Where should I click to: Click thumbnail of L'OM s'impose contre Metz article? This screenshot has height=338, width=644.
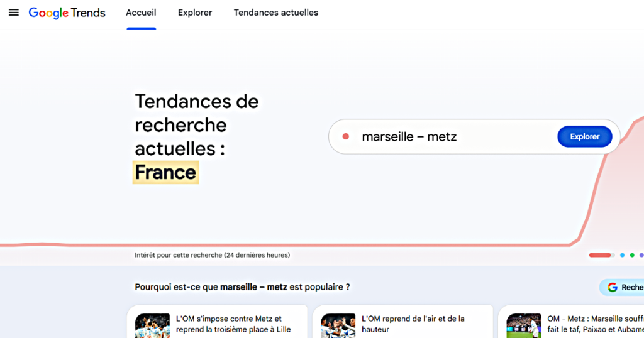tap(152, 325)
